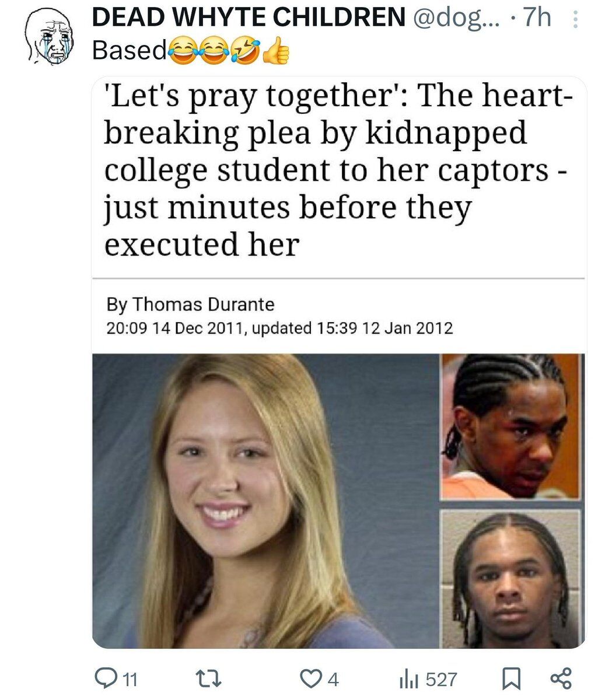This screenshot has width=605, height=700.
Task: Open the bottom right mugshot thumbnail
Action: click(x=511, y=579)
